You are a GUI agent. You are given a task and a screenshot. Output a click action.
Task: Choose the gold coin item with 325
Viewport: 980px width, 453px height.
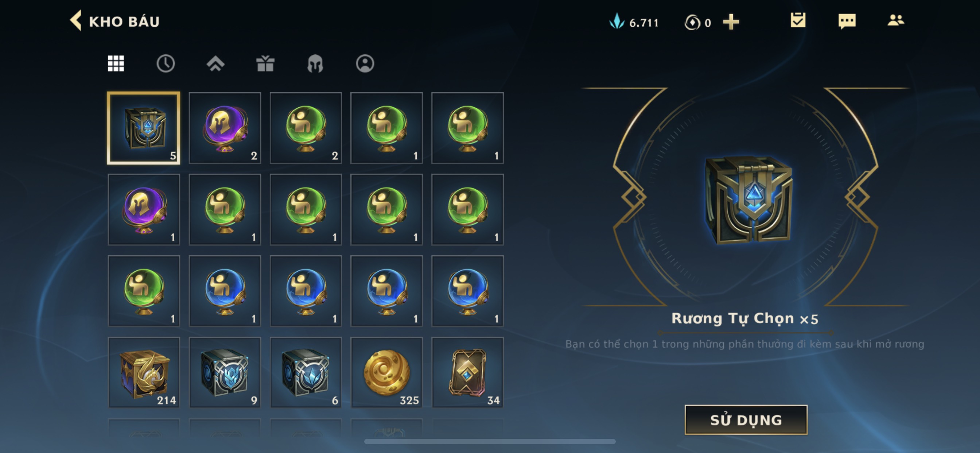(x=386, y=372)
